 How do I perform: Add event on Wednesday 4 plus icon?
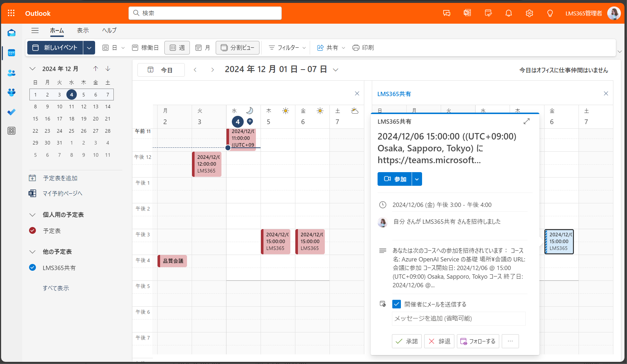(250, 121)
